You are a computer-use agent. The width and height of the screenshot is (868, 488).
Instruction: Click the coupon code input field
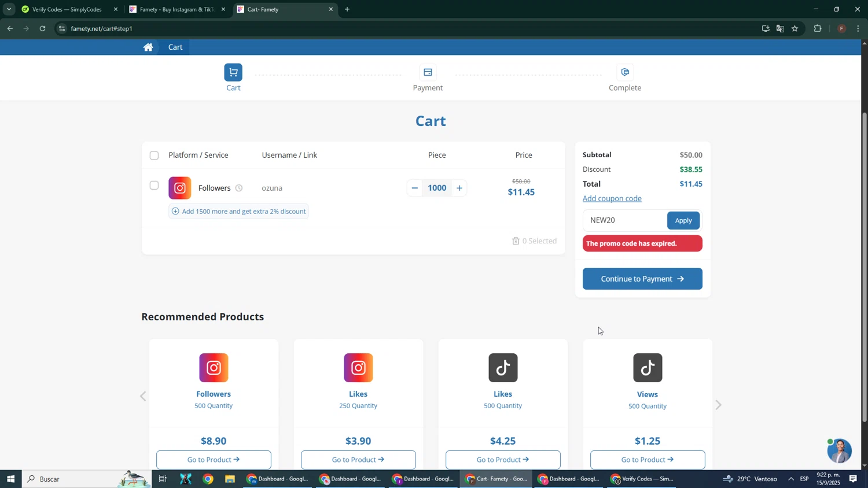625,220
